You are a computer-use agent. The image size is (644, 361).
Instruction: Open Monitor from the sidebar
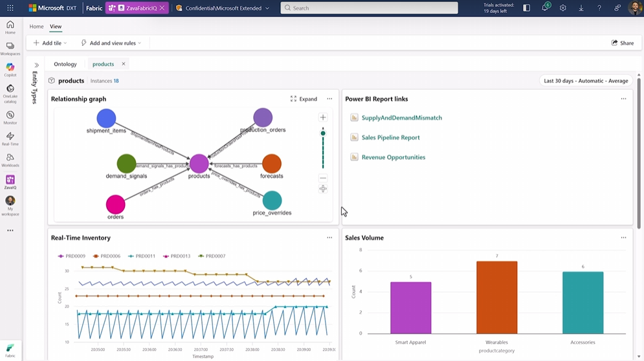click(x=10, y=118)
